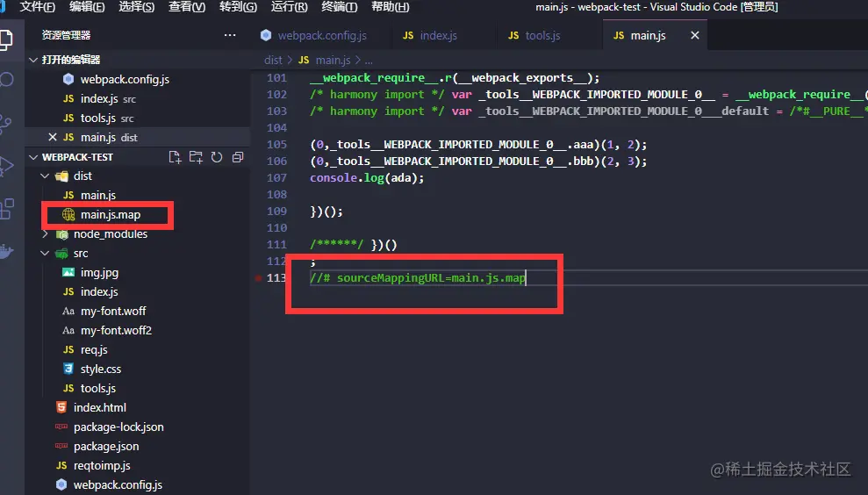Open the explorer more actions ellipsis
Viewport: 868px width, 495px height.
(230, 35)
